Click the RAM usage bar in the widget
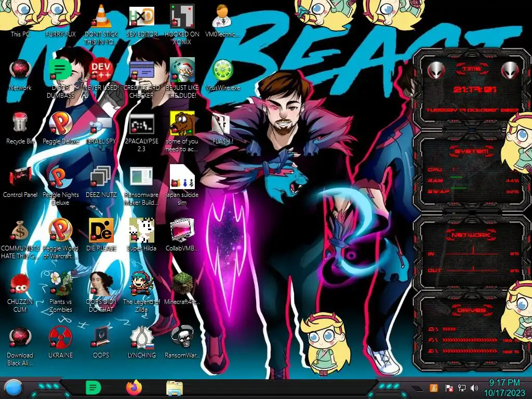The image size is (532, 399). 457,178
